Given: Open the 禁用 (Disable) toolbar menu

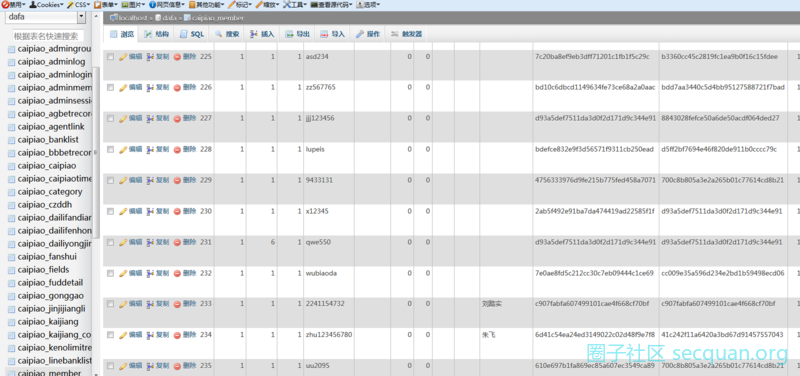Looking at the screenshot, I should click(x=13, y=5).
